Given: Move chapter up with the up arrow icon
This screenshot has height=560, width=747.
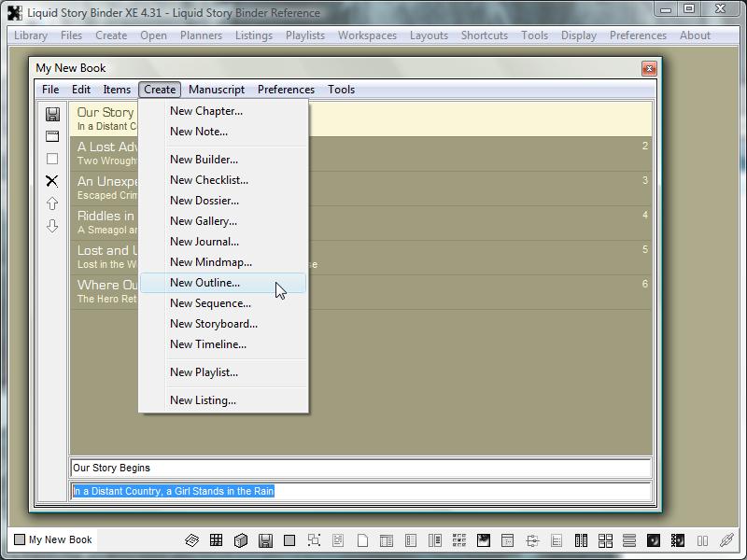Looking at the screenshot, I should [x=52, y=203].
